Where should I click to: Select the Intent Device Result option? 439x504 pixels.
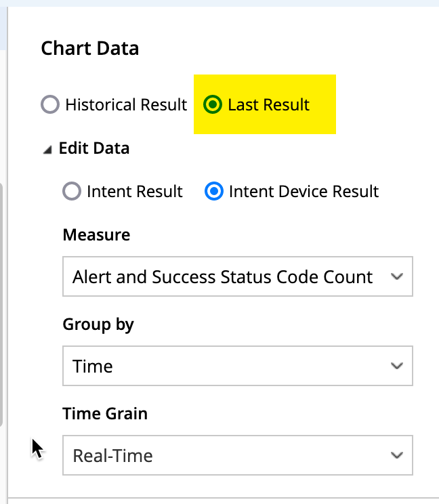point(214,192)
